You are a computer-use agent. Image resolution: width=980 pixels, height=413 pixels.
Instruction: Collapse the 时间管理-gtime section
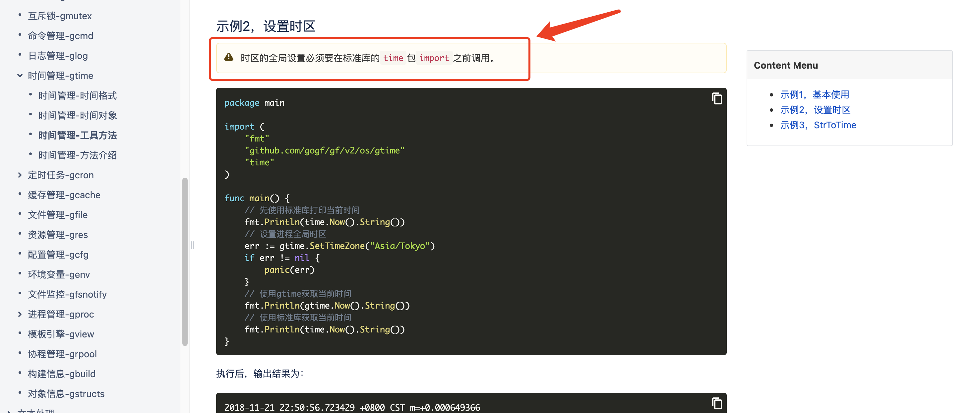pyautogui.click(x=20, y=75)
